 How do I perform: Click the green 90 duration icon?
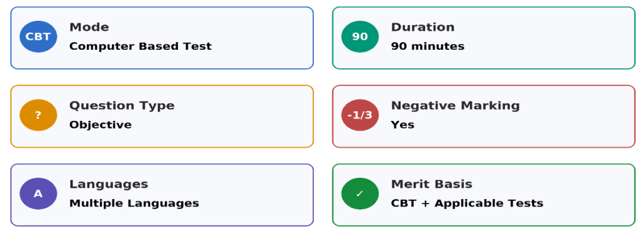pos(360,37)
